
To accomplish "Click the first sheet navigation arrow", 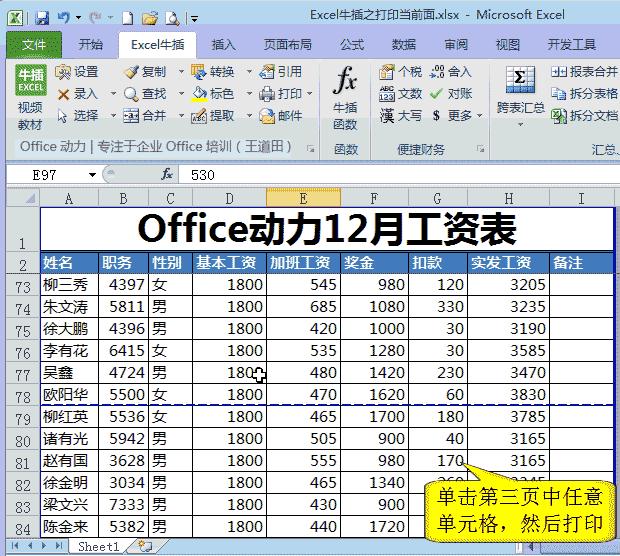I will click(x=15, y=546).
